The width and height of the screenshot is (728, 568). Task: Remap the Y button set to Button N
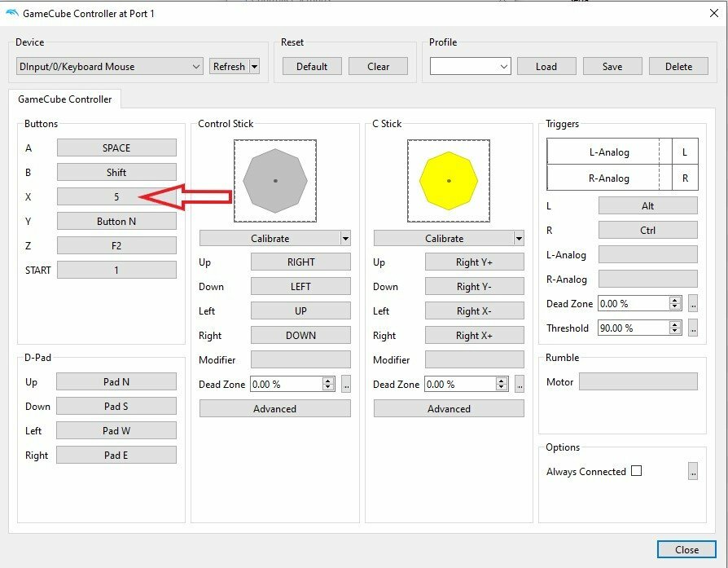pos(116,221)
